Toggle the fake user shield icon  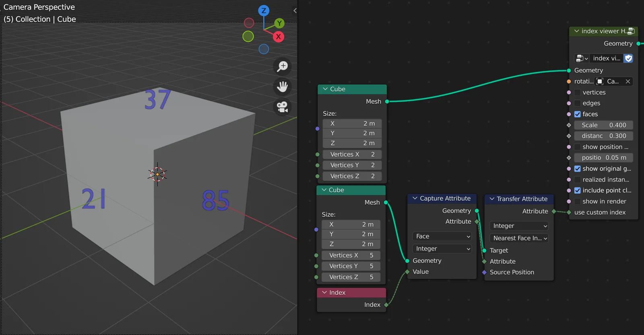[x=628, y=58]
